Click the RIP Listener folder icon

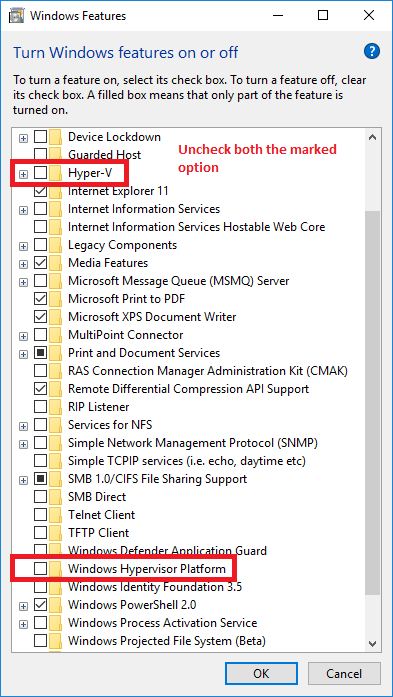click(x=56, y=407)
